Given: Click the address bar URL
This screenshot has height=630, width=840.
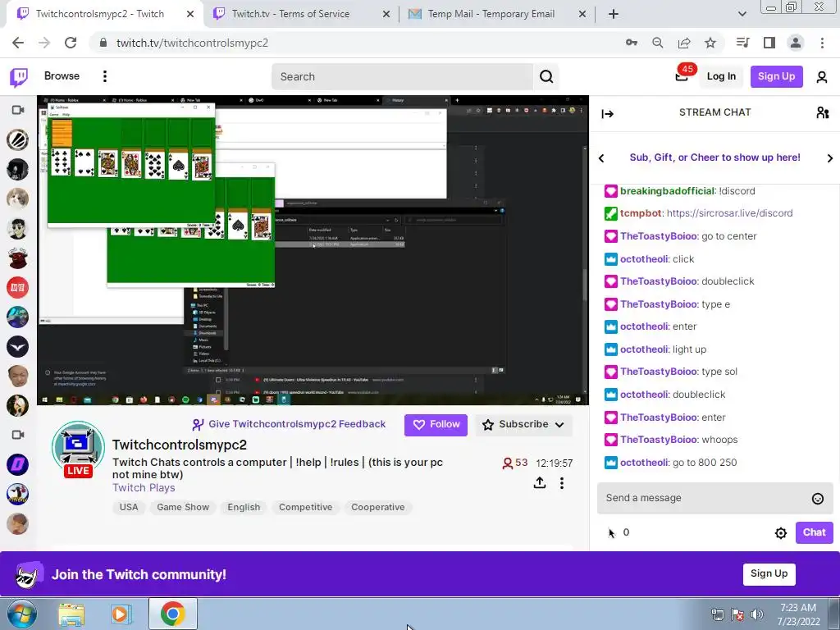Looking at the screenshot, I should pos(192,43).
